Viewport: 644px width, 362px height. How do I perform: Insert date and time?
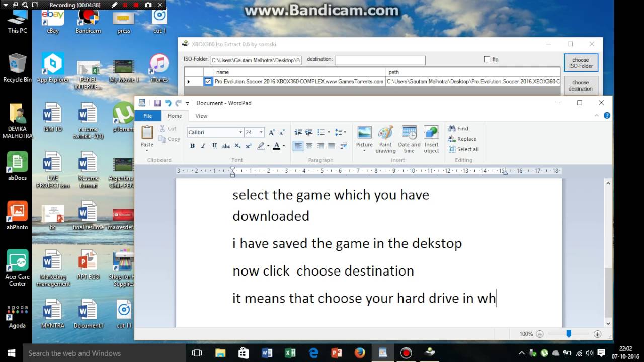click(409, 140)
